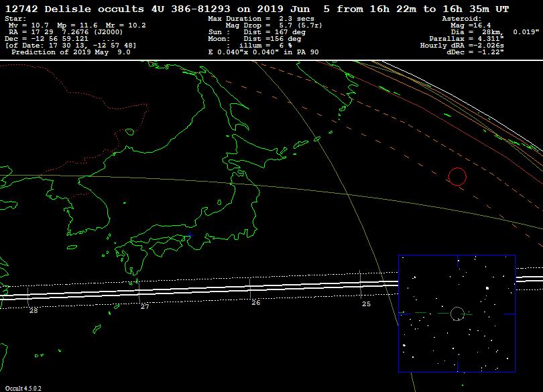Click the red circle marker on the map
The width and height of the screenshot is (543, 392).
(x=457, y=177)
